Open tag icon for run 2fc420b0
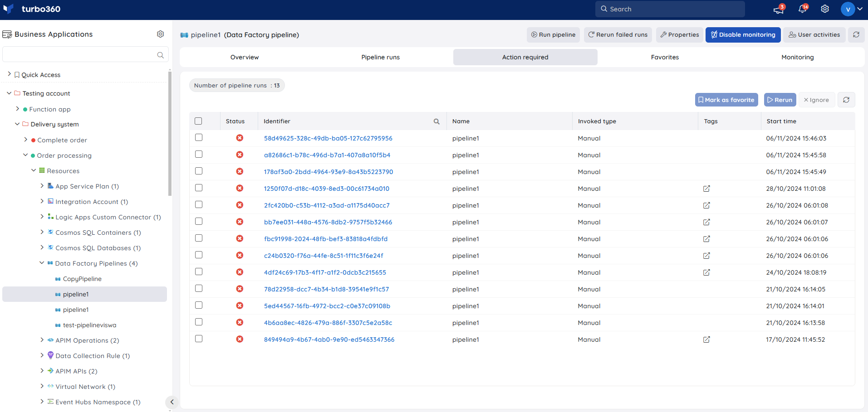The image size is (868, 412). [x=706, y=205]
